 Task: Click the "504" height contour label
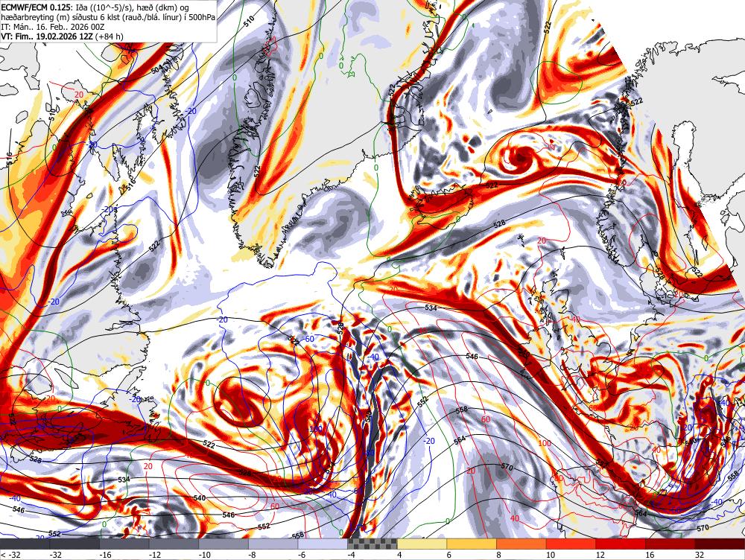coord(157,69)
